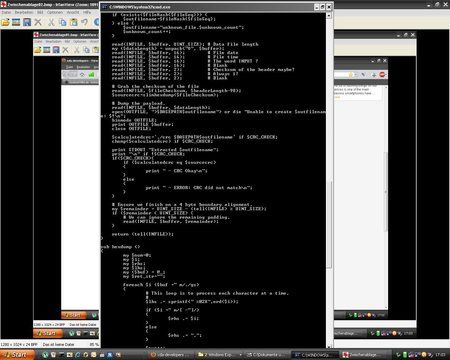Open file with IrfanView folder icon
The width and height of the screenshot is (450, 360).
[x=5, y=22]
